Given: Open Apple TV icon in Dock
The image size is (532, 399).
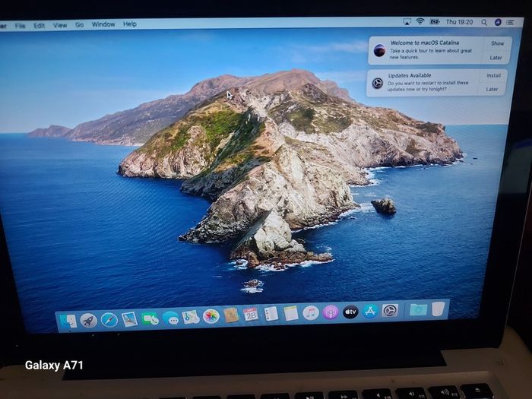Looking at the screenshot, I should [350, 312].
